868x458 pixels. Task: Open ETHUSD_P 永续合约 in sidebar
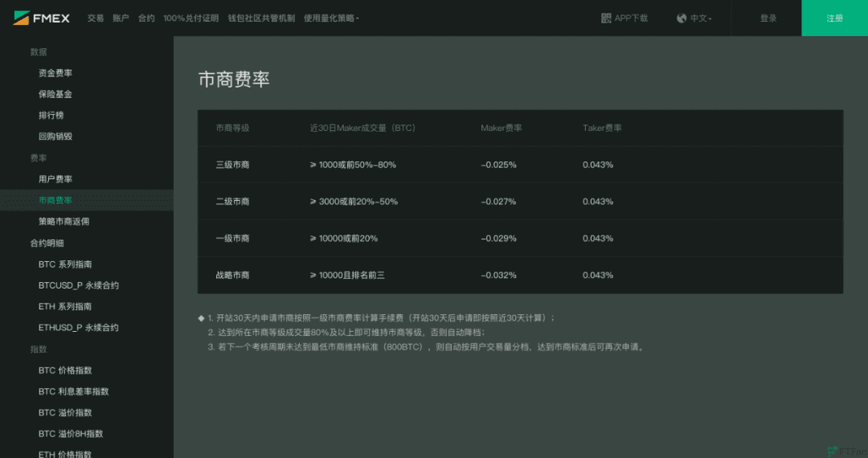pos(79,328)
